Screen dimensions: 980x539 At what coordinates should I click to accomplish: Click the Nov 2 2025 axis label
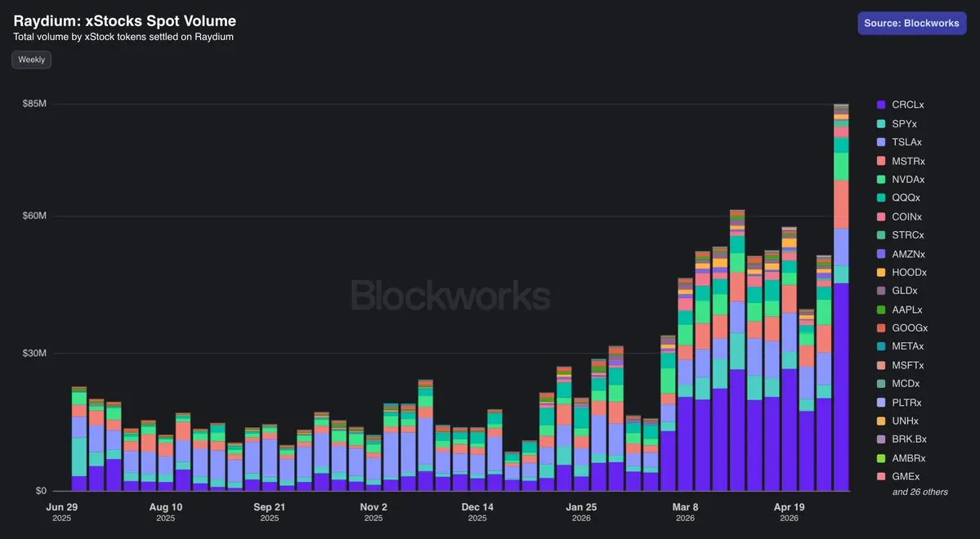point(374,512)
